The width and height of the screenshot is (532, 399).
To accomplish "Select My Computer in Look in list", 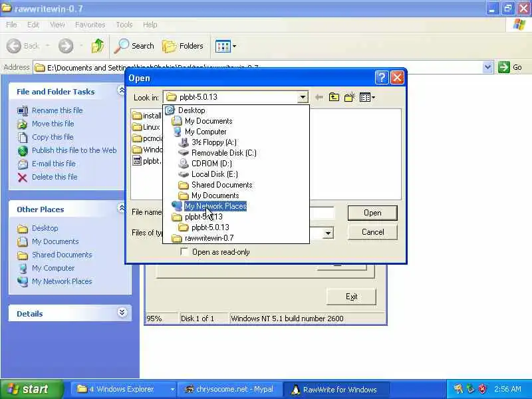I will click(x=205, y=132).
